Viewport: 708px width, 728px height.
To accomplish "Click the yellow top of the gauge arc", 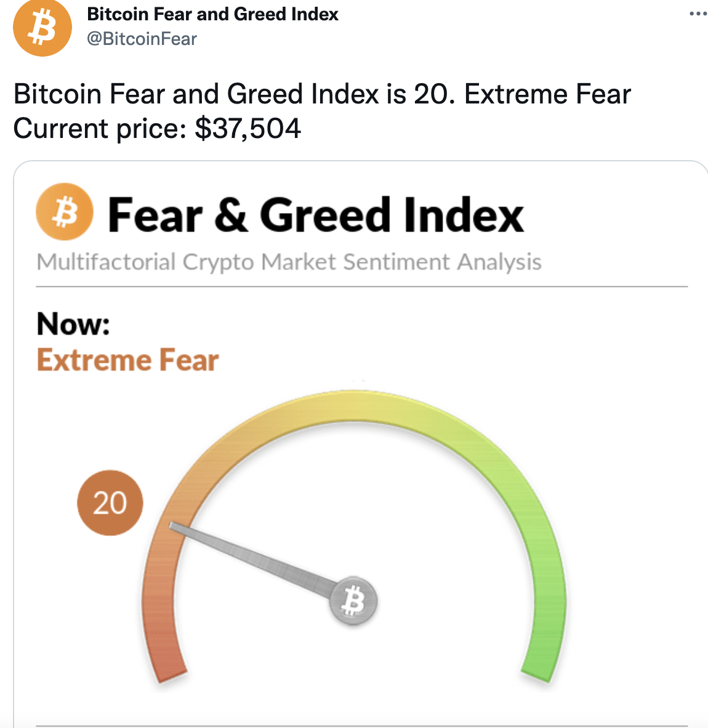I will (353, 406).
